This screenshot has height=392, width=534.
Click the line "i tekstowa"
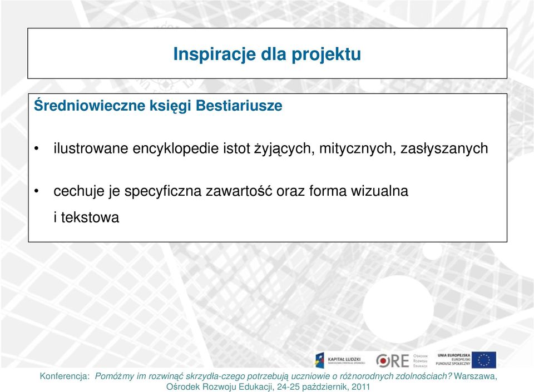coord(86,217)
